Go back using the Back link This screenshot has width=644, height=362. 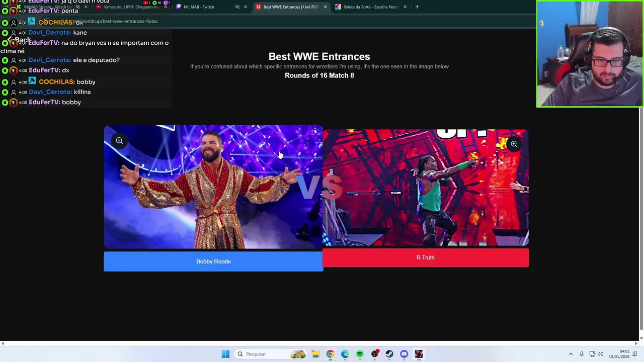19,40
